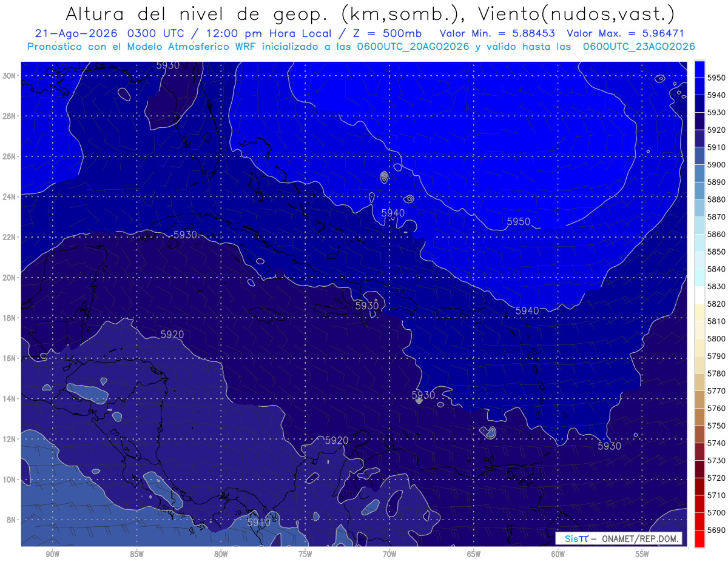Click the 65W longitude axis label

[474, 554]
